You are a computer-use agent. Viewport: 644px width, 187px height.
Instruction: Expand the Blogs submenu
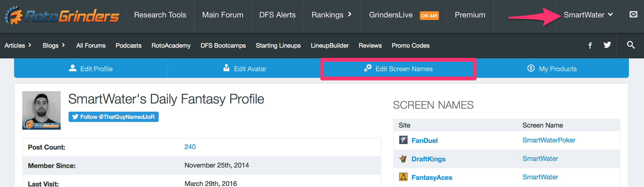pyautogui.click(x=54, y=46)
